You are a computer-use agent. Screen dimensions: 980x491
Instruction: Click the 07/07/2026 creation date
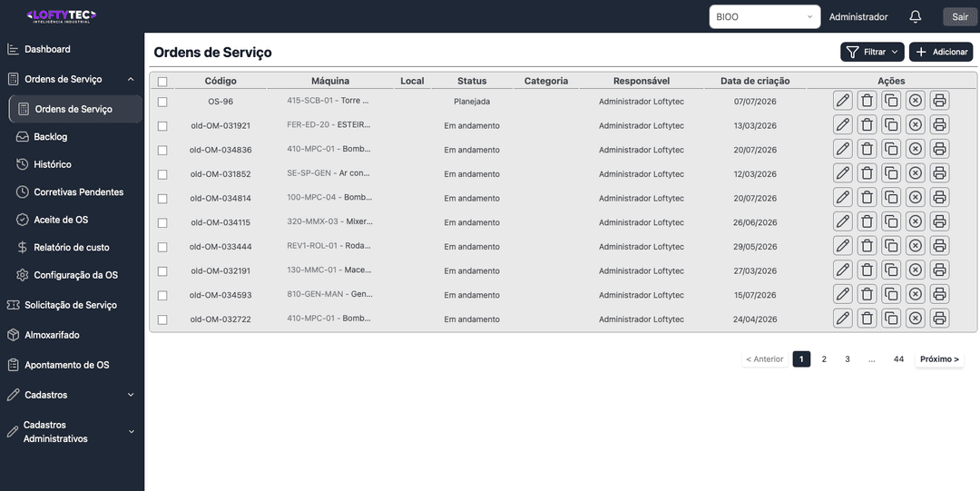pos(755,102)
